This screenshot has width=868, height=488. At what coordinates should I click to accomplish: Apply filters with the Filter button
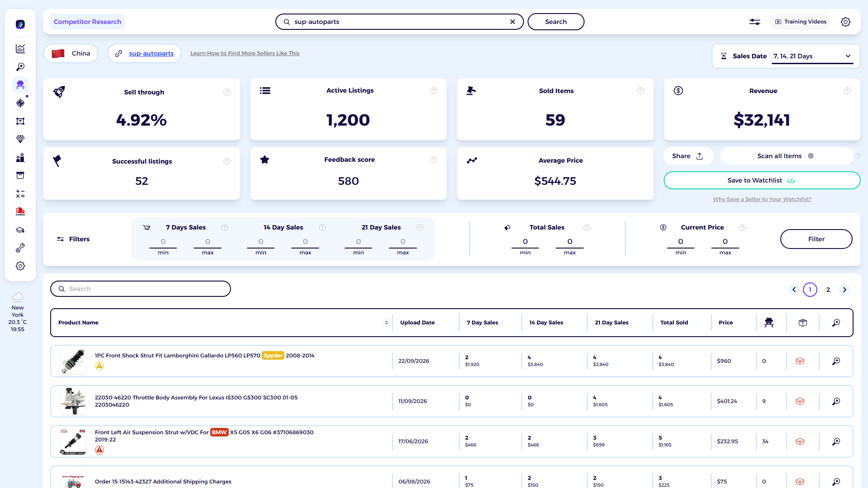816,239
